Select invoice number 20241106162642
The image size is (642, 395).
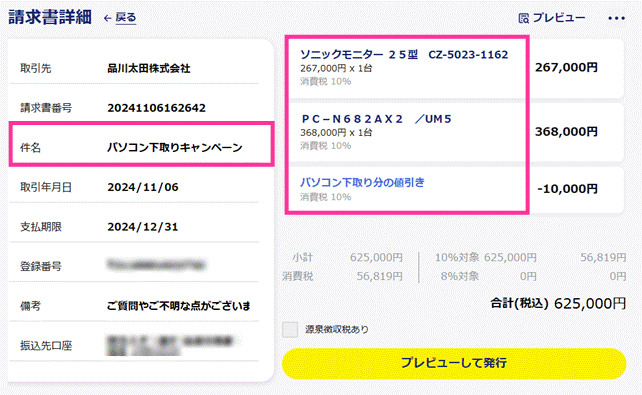(x=156, y=108)
